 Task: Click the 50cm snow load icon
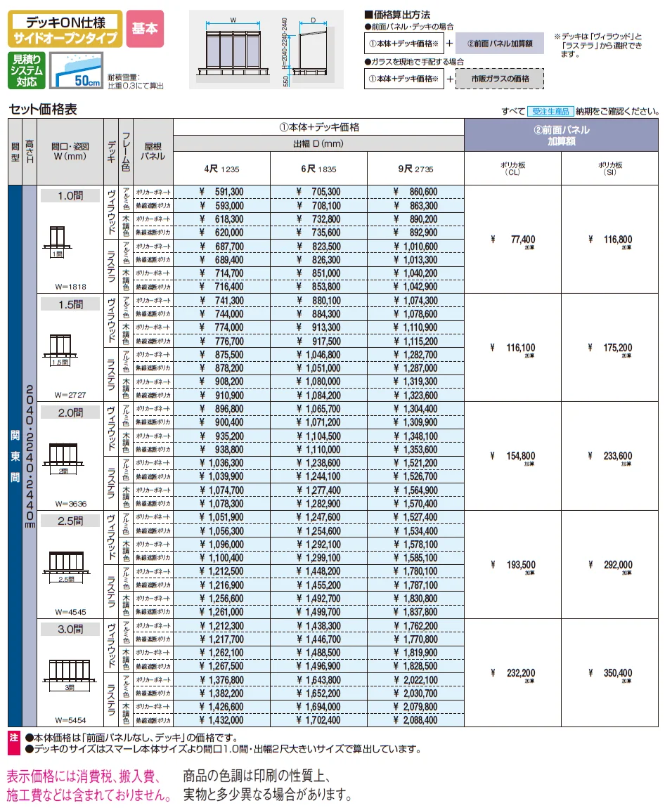coord(76,70)
